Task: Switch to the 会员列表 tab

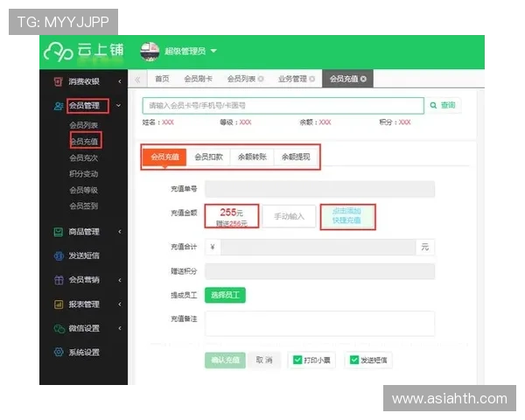Action: 241,79
